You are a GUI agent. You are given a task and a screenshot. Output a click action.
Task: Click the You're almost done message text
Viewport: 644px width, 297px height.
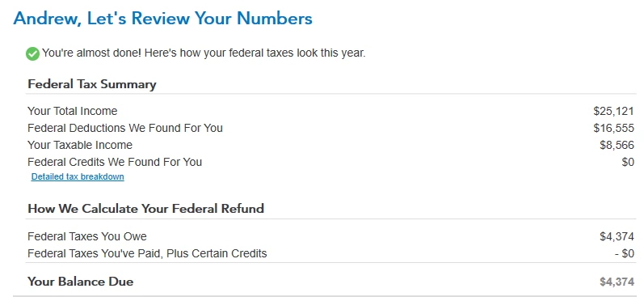(x=204, y=53)
